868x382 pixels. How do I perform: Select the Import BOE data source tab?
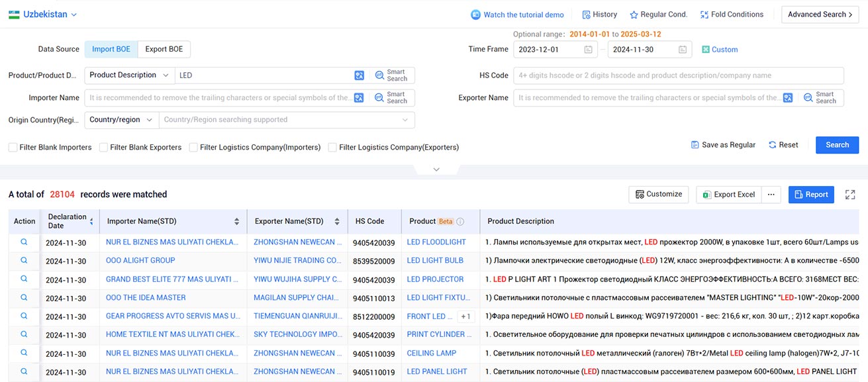coord(111,49)
